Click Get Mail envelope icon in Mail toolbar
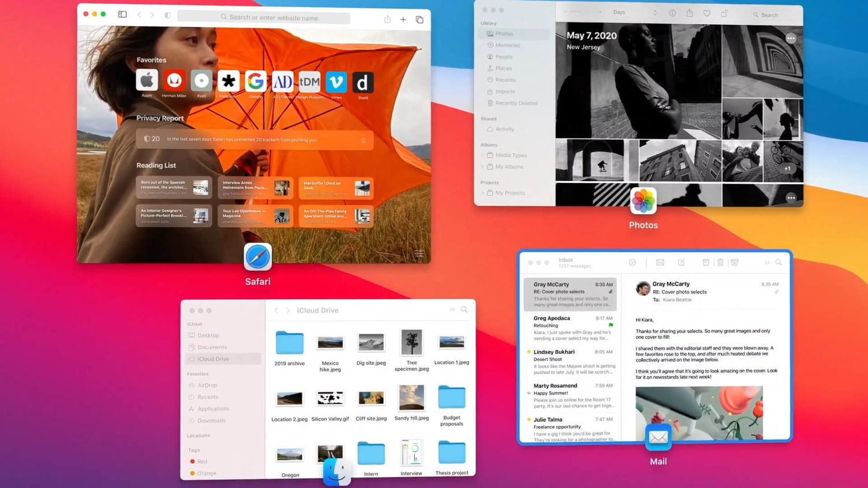Screen dimensions: 868x488 pos(660,262)
